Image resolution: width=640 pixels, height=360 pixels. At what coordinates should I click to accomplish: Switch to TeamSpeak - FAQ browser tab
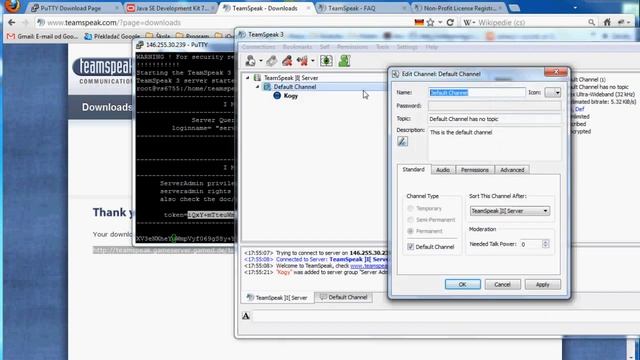362,8
